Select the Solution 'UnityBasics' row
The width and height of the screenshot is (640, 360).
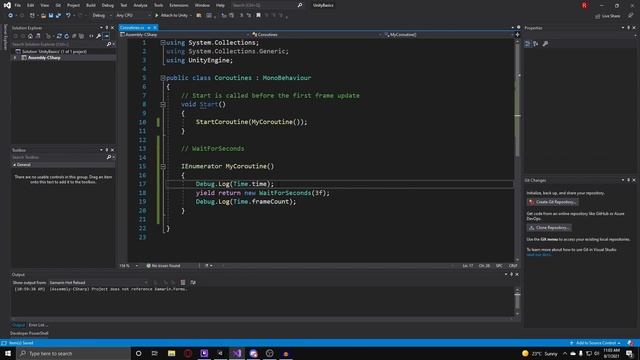pos(63,51)
